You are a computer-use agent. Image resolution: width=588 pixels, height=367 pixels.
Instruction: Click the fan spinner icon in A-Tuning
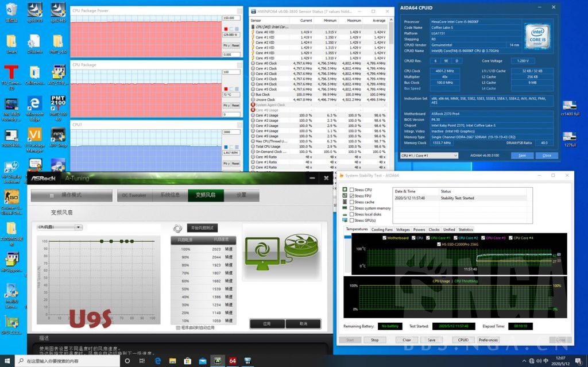tap(177, 228)
